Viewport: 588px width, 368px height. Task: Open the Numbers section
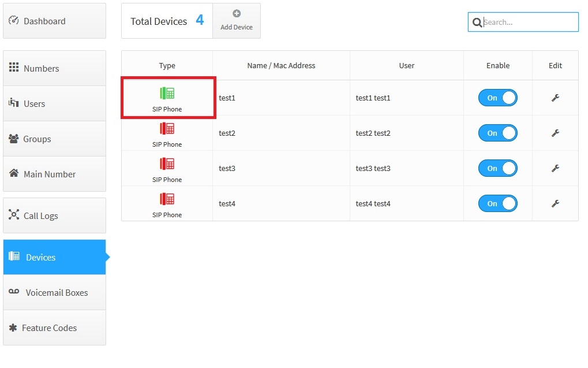tap(54, 68)
